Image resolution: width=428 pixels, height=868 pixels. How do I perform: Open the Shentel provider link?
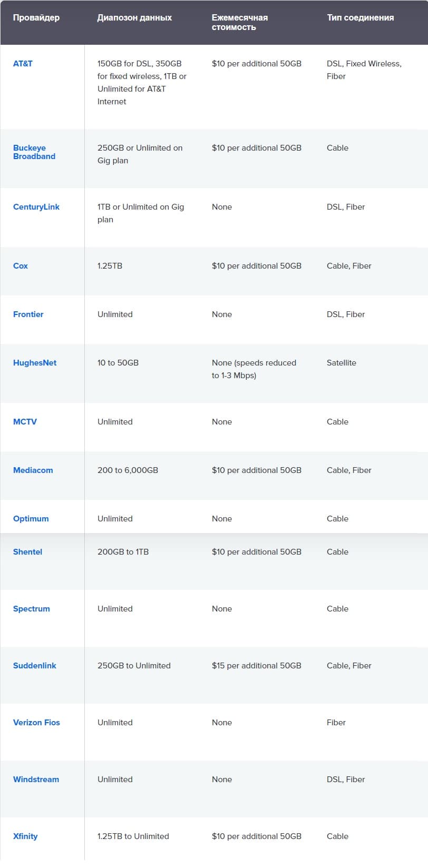[x=28, y=551]
